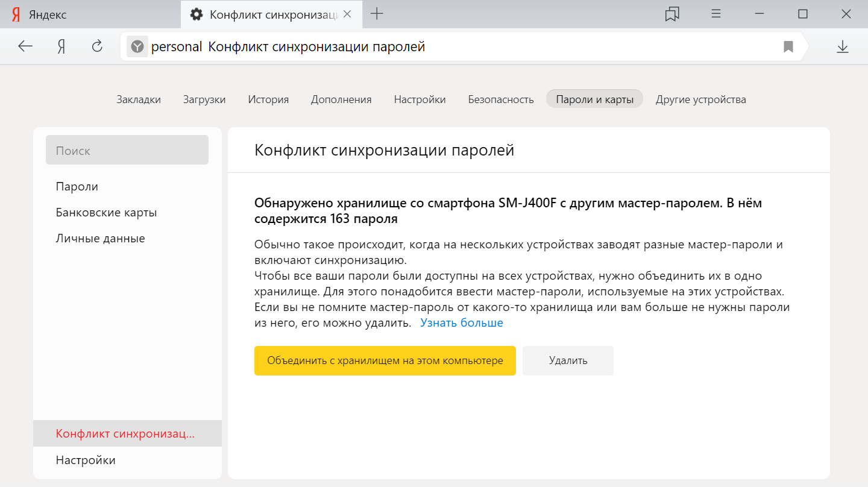The width and height of the screenshot is (868, 487).
Task: Minimize the browser window
Action: click(759, 14)
